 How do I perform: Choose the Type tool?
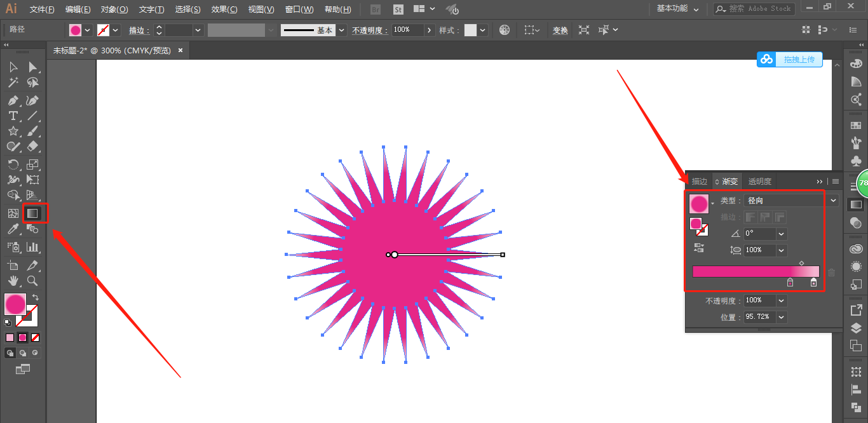click(x=13, y=116)
